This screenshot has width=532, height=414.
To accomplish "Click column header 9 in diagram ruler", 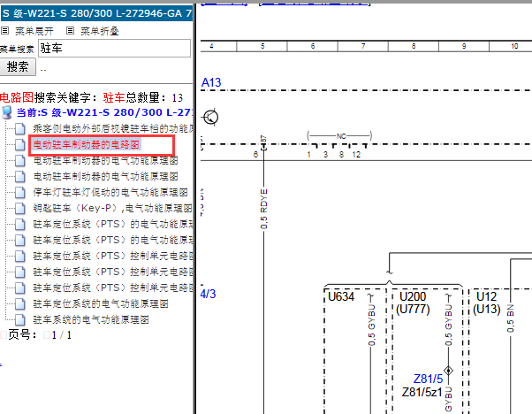I will click(464, 46).
